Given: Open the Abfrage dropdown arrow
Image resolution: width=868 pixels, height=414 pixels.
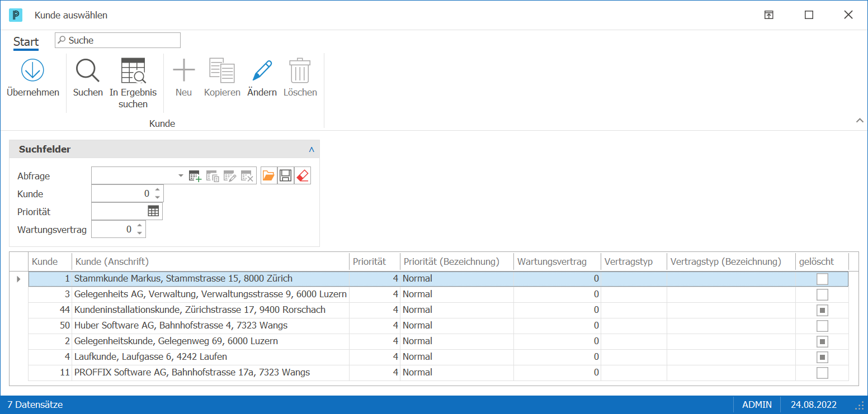Looking at the screenshot, I should coord(181,176).
